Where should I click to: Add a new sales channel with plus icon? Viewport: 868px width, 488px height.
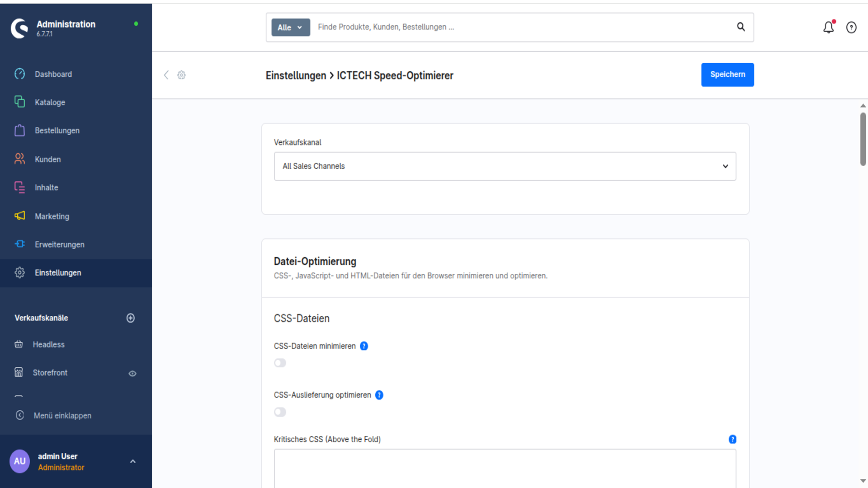pyautogui.click(x=131, y=318)
